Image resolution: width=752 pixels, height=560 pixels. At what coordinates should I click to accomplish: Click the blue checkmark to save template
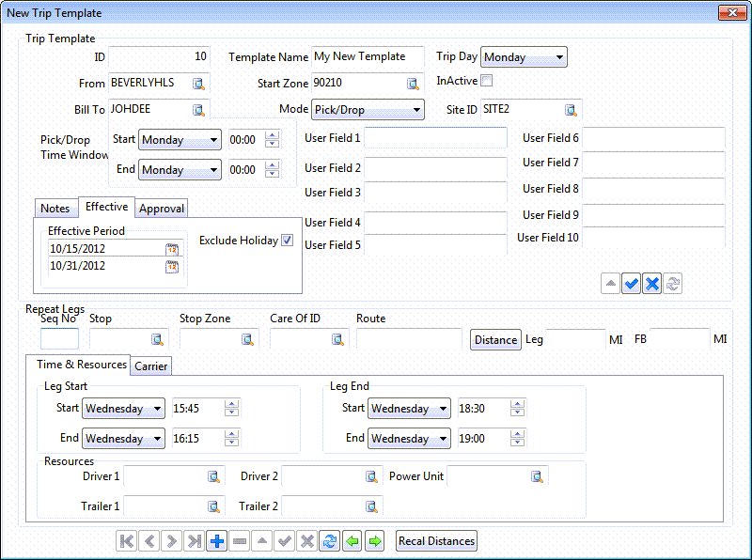coord(632,284)
